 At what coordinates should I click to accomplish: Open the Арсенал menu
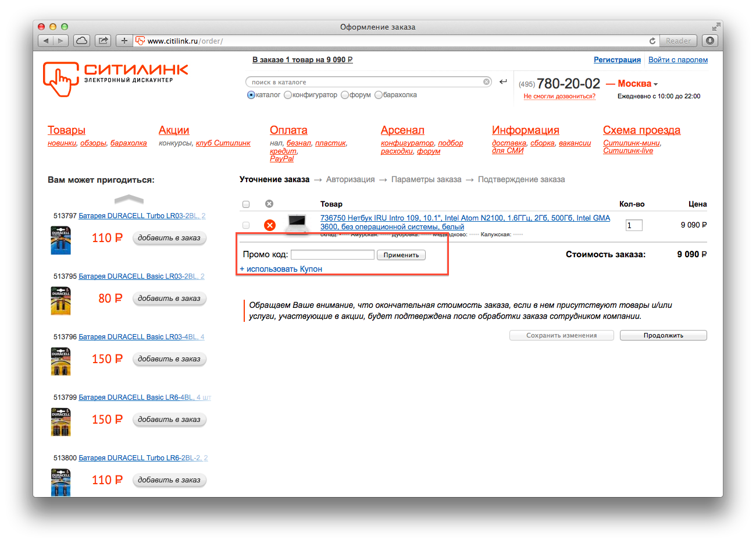402,130
